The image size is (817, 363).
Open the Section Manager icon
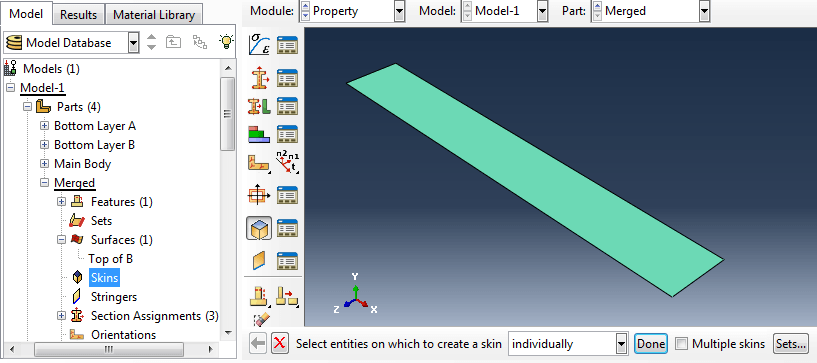coord(287,79)
